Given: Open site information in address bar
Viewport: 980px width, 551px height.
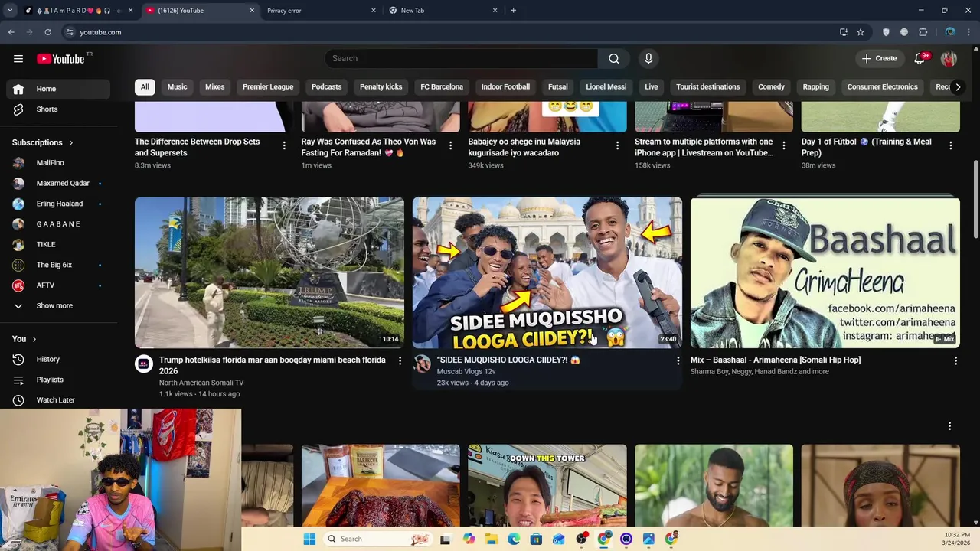Looking at the screenshot, I should click(x=70, y=32).
